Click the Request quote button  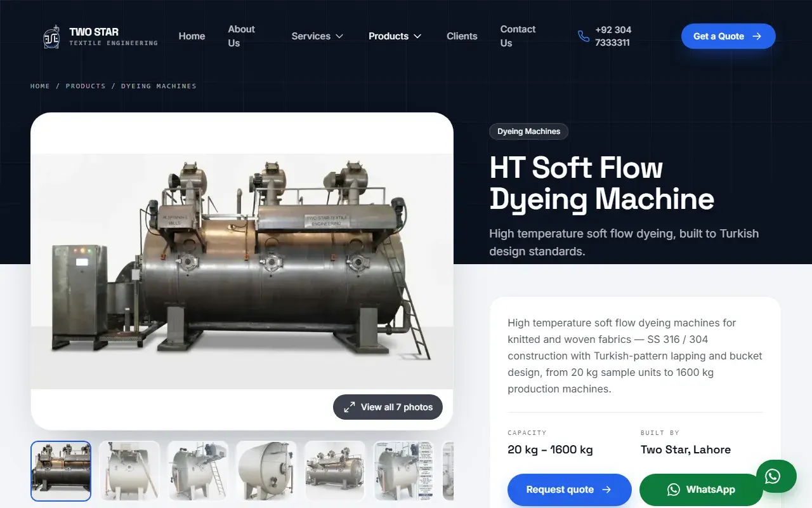pyautogui.click(x=570, y=490)
